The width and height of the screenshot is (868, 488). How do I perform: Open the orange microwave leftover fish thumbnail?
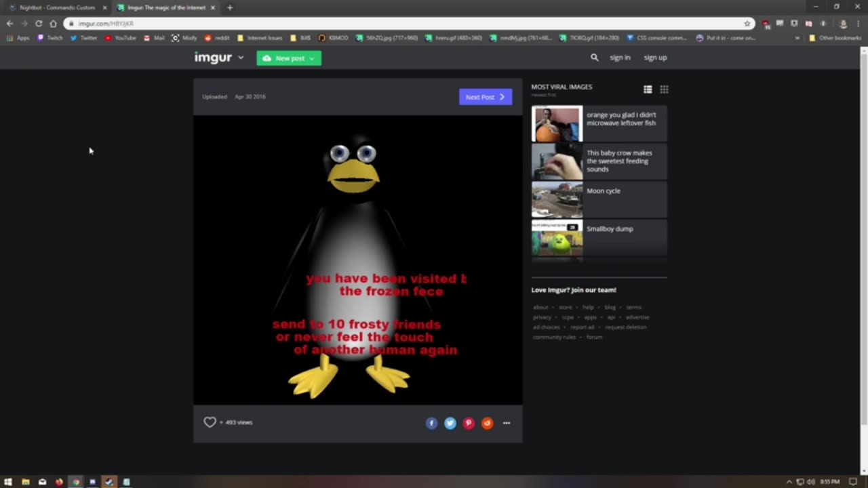click(x=557, y=123)
